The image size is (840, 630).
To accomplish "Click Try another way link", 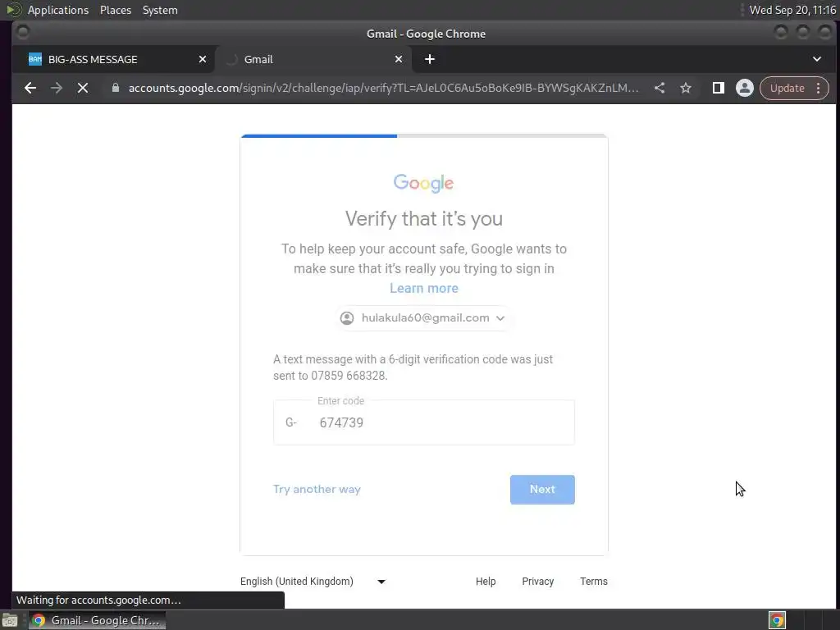I will coord(317,489).
